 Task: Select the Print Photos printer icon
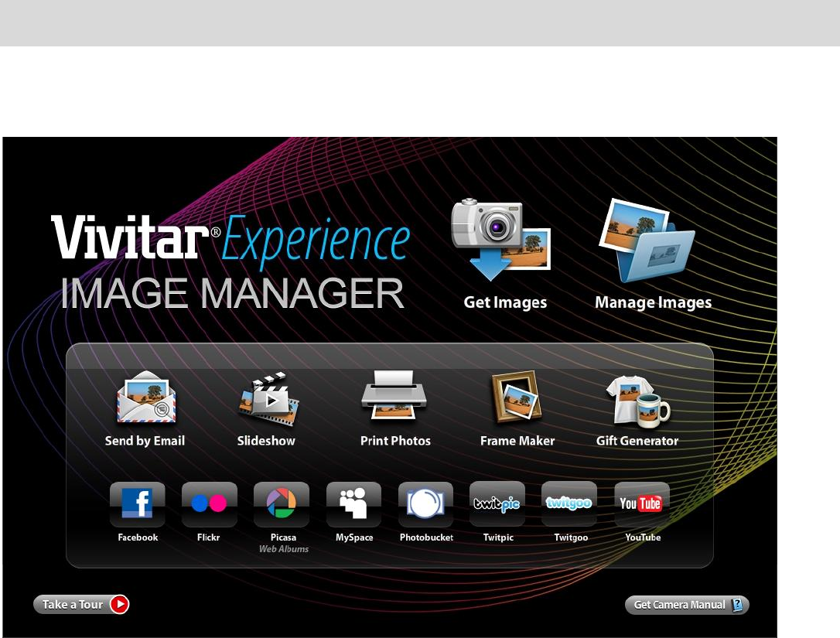(394, 395)
